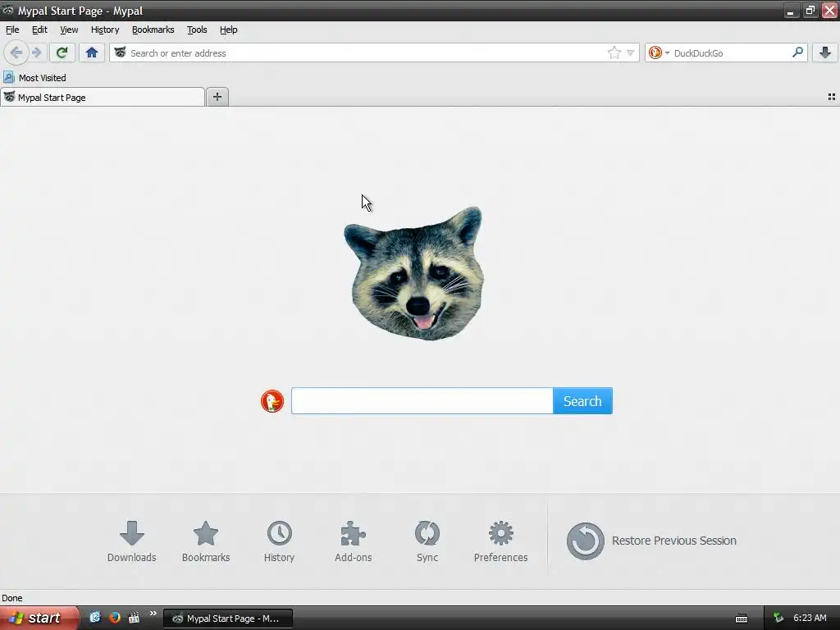Launch Internet Explorer from quick launch
This screenshot has width=840, height=630.
click(x=95, y=618)
